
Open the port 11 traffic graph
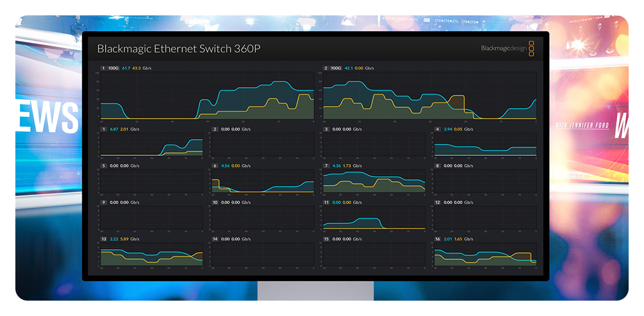(374, 217)
